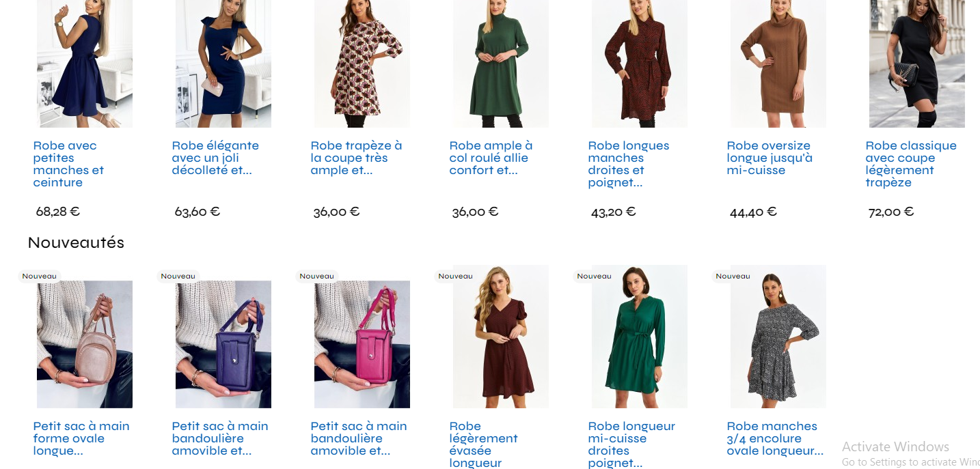This screenshot has width=980, height=469.
Task: View the green roll-neck dress photo
Action: (500, 63)
